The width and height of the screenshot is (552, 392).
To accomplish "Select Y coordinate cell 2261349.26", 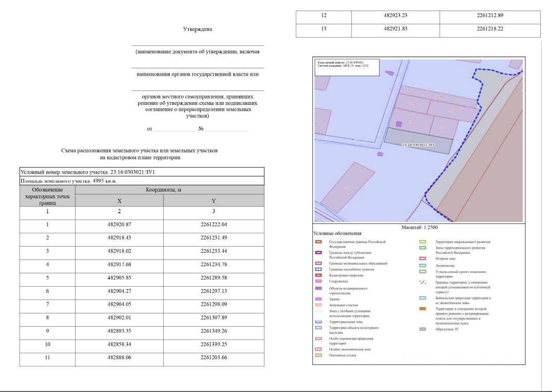I will click(x=214, y=330).
